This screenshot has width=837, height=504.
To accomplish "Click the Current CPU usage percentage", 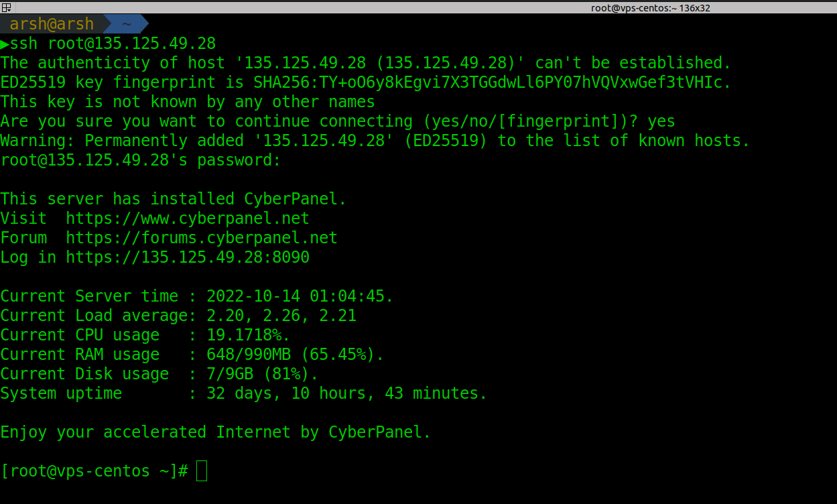I will pyautogui.click(x=248, y=335).
